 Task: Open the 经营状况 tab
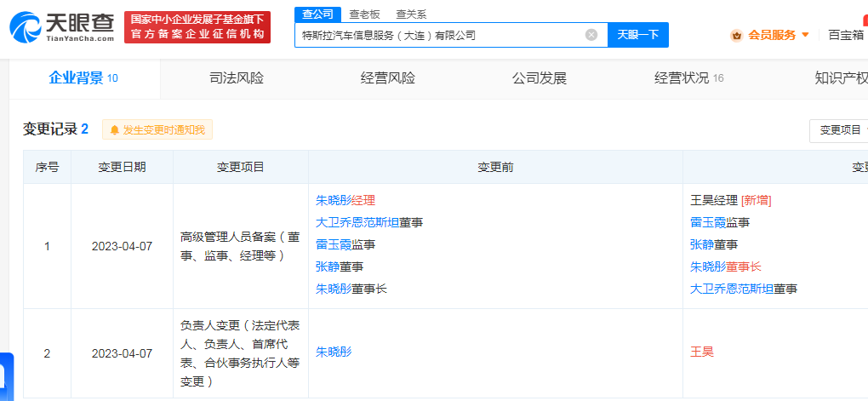(688, 78)
